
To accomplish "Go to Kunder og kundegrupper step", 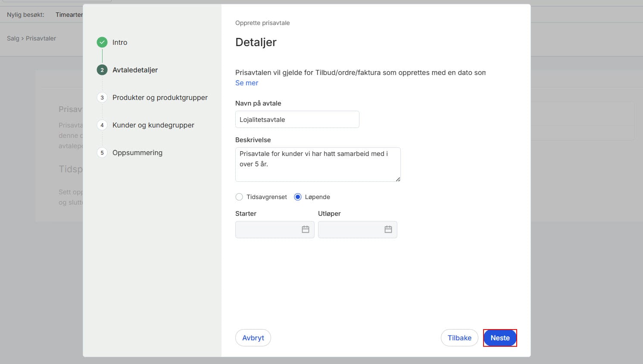I will point(153,125).
